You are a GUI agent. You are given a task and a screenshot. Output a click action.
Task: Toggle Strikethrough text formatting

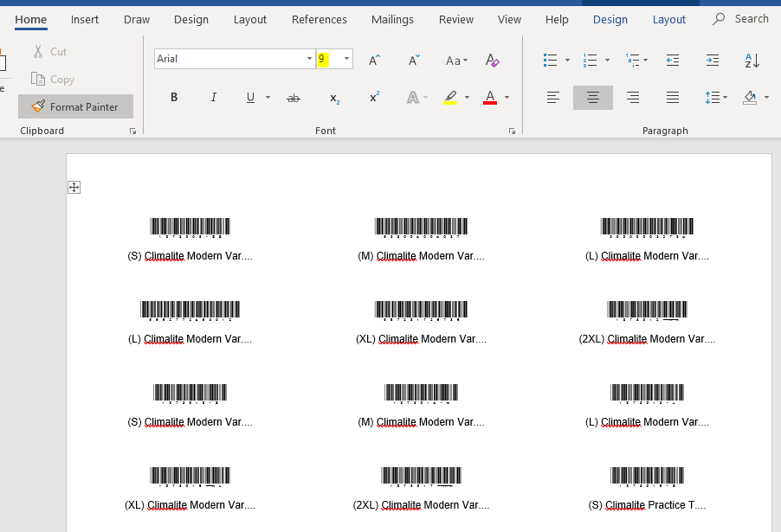pyautogui.click(x=294, y=98)
